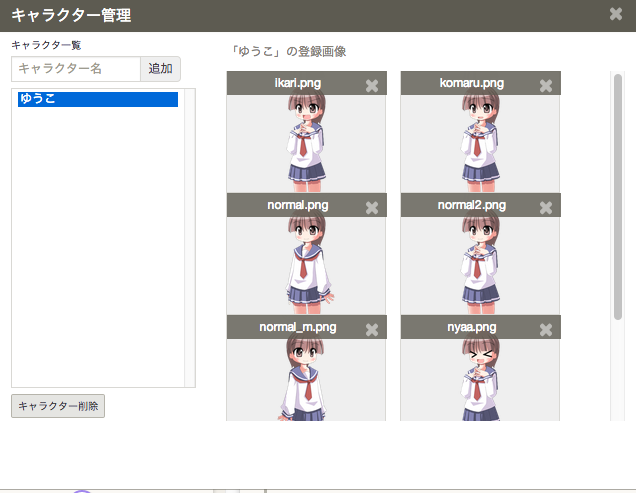
Task: Click the normal_m.png title bar
Action: pos(297,327)
